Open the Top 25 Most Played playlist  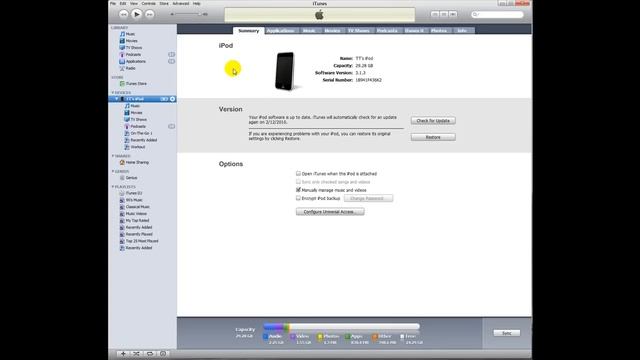click(139, 241)
